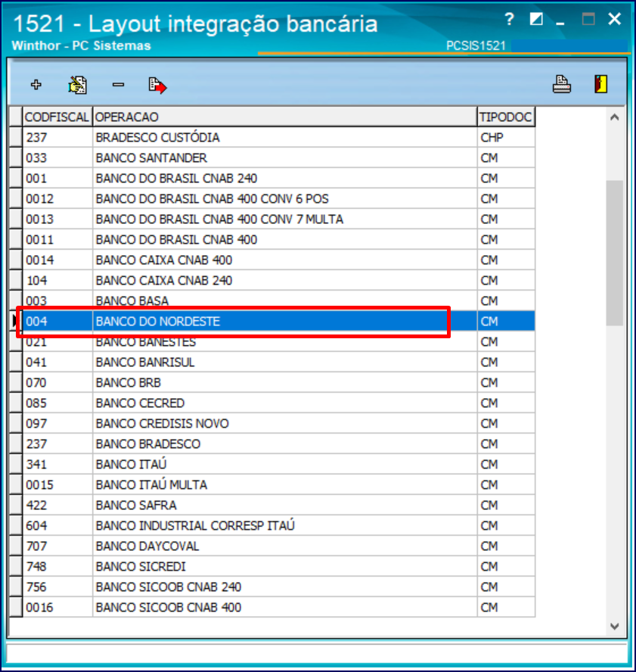This screenshot has width=636, height=672.
Task: Select BANCO INDUSTRIAL CORRESP ITAÚ row
Action: 272,526
